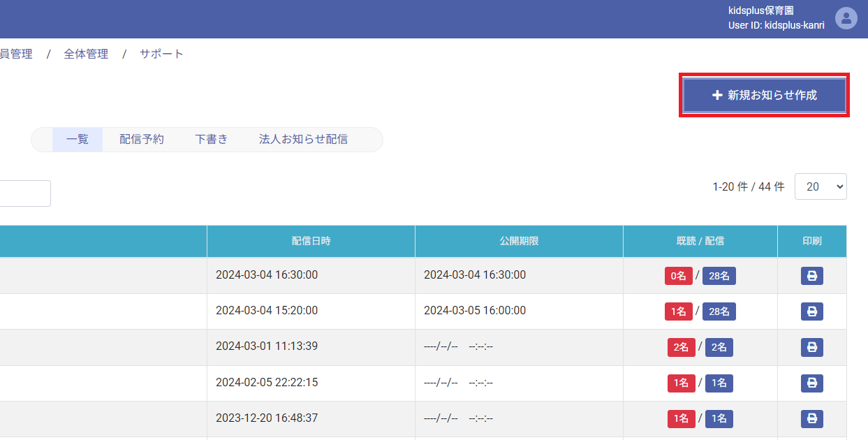Open the 下書き tab
The height and width of the screenshot is (440, 868).
(x=212, y=140)
